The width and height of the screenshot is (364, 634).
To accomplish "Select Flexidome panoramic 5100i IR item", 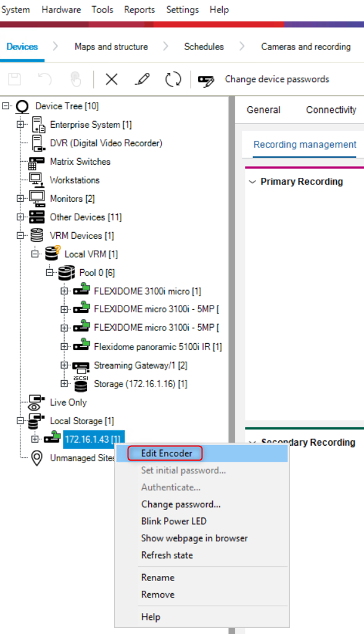I will (x=157, y=347).
